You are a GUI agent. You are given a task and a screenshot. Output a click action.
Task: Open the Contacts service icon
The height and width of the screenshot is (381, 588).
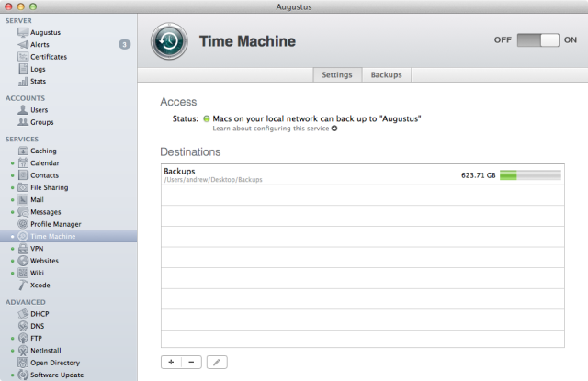[x=23, y=175]
